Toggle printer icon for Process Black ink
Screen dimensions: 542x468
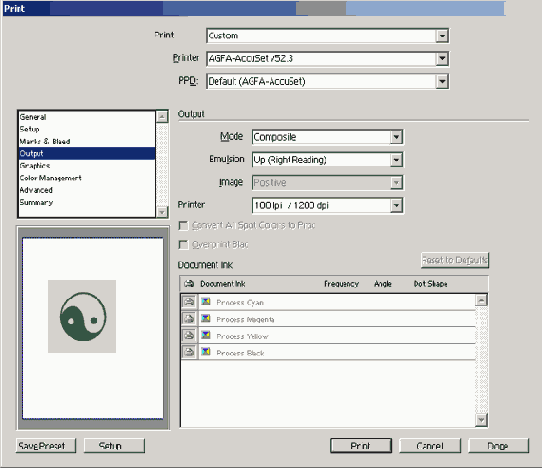(189, 352)
